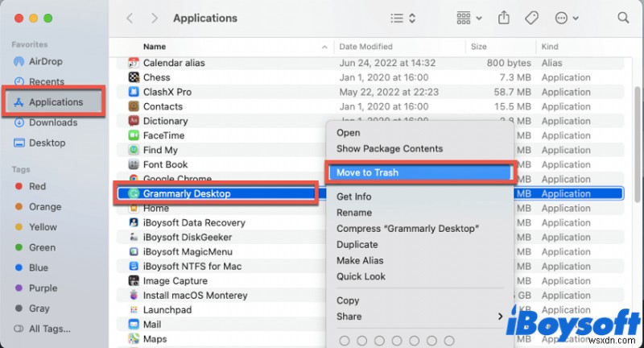Toggle sort direction arrow in Name column
The height and width of the screenshot is (348, 644).
click(324, 48)
